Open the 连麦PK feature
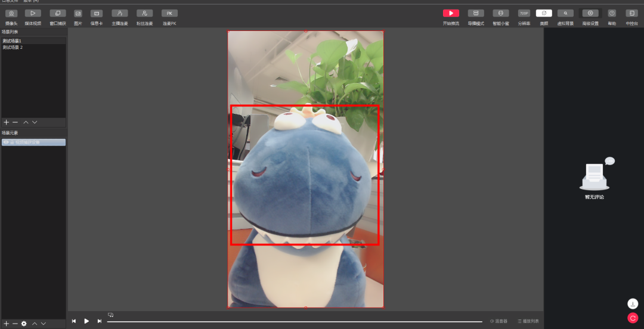644x329 pixels. [x=169, y=17]
